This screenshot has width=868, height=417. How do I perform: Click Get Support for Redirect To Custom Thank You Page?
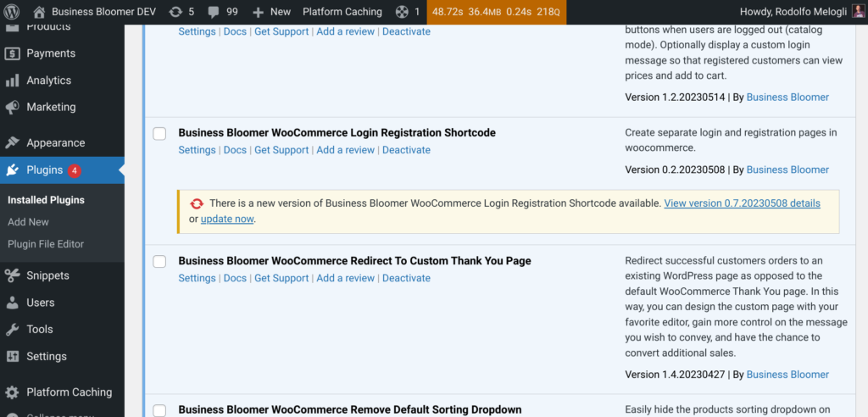coord(281,278)
